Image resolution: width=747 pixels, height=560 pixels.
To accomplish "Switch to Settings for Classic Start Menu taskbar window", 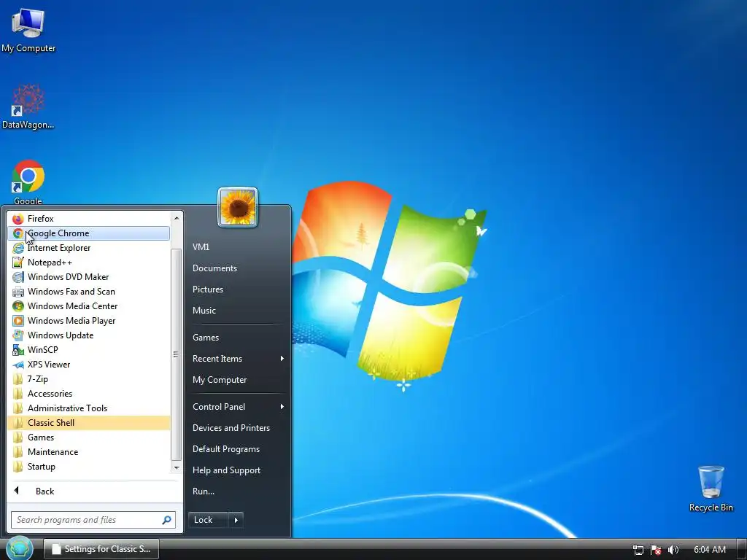I will [101, 549].
